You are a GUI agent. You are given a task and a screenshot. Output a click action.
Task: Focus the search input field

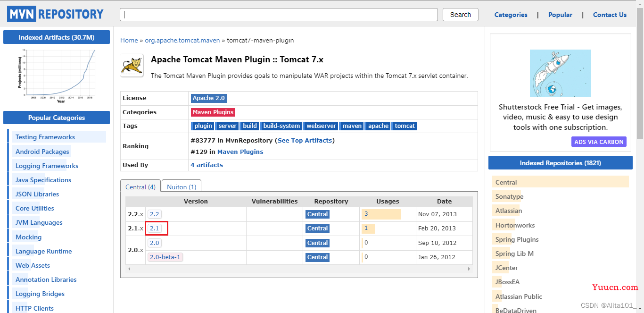[279, 15]
